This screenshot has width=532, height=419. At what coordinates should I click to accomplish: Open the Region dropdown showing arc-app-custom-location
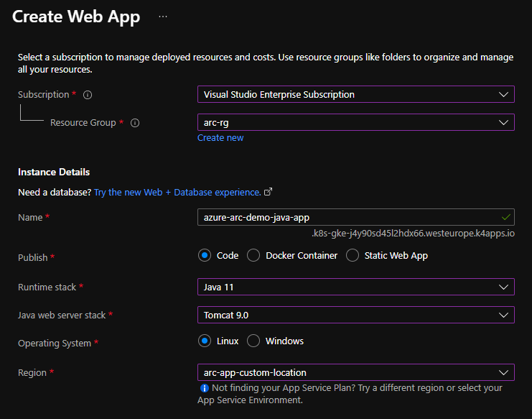(356, 372)
